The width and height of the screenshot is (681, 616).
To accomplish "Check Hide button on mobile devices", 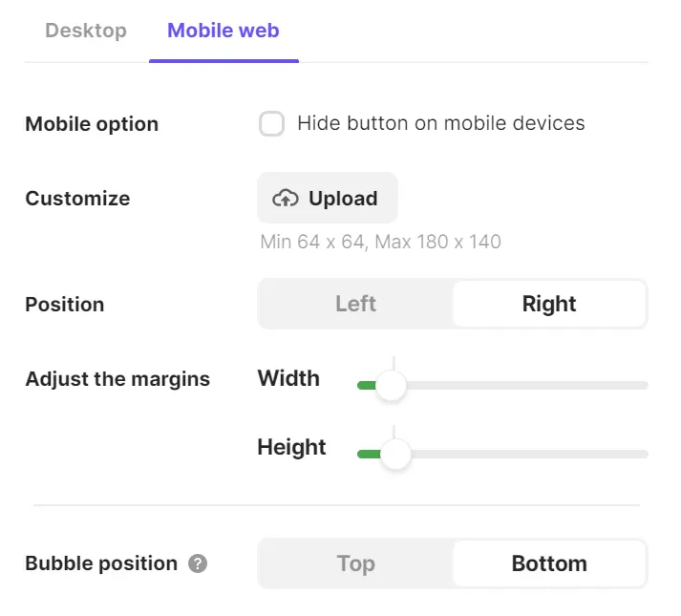I will click(272, 123).
